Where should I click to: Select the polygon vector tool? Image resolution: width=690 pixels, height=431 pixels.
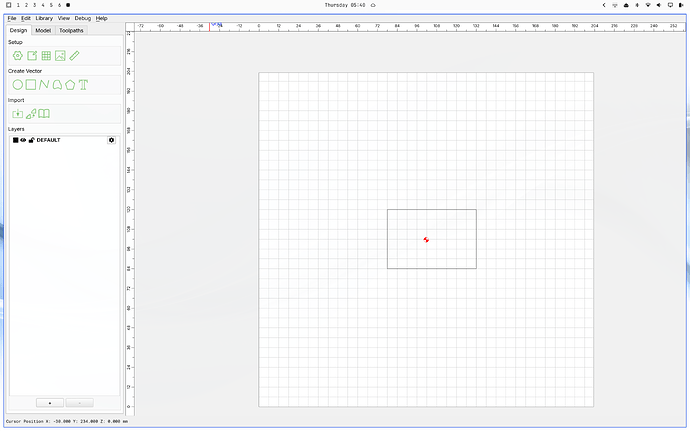(x=70, y=85)
